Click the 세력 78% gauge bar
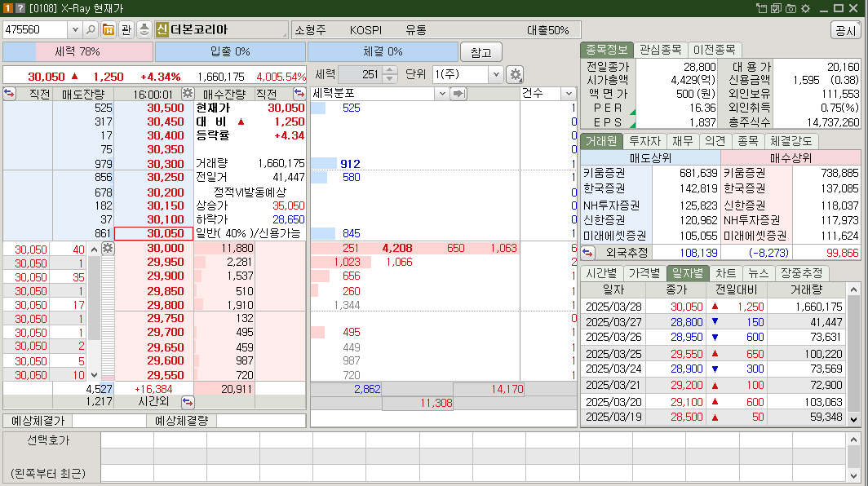Viewport: 868px width, 486px height. point(77,51)
